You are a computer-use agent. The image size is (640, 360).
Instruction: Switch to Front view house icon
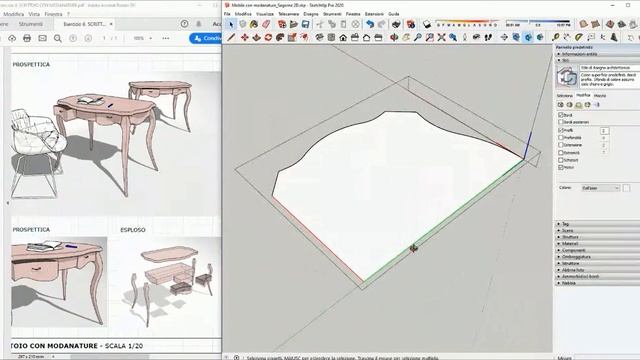[x=343, y=38]
